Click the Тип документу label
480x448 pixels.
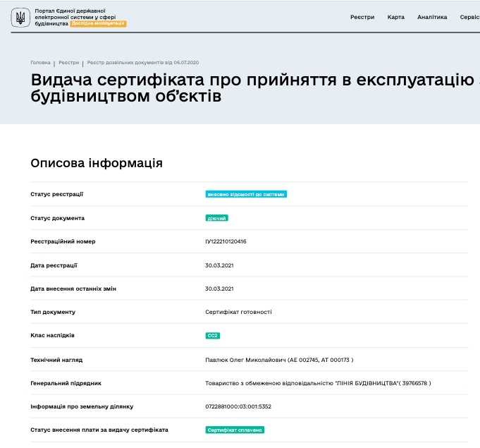(53, 312)
